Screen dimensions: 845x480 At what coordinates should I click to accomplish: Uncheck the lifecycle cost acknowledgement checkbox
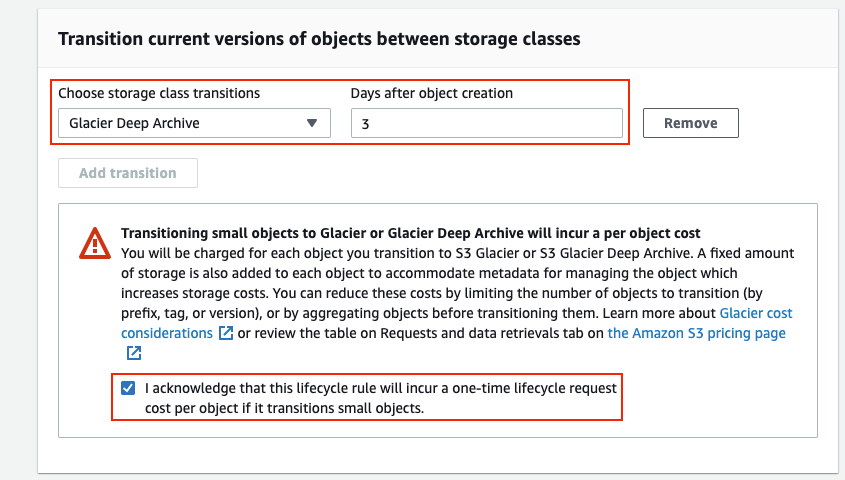coord(128,388)
